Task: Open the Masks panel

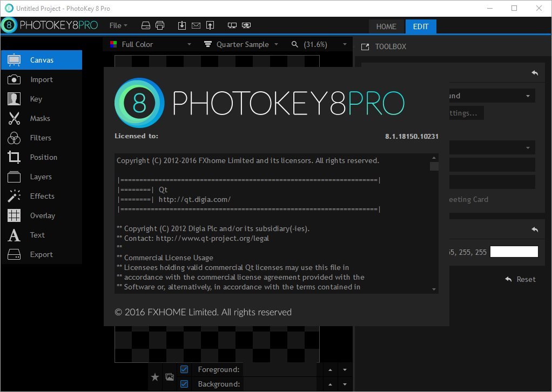Action: click(42, 118)
